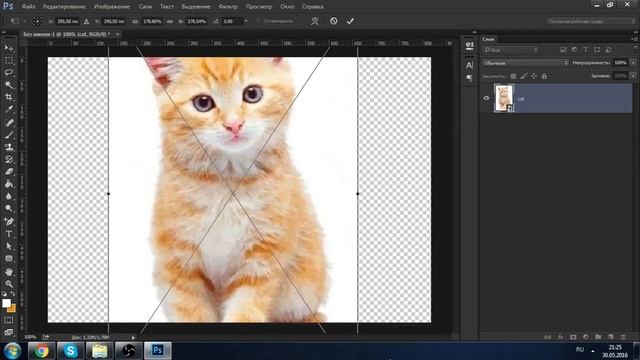Set the transform reference point location

click(37, 21)
